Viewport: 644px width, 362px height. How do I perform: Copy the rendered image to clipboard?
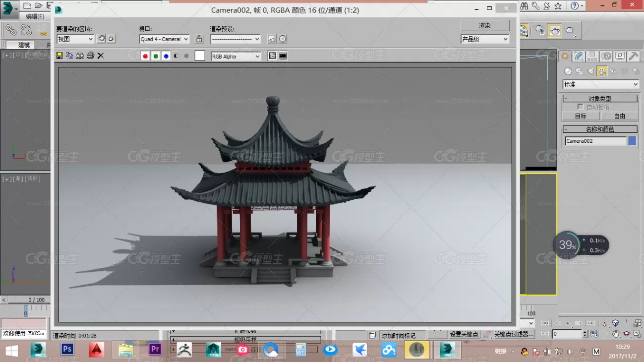(x=69, y=56)
